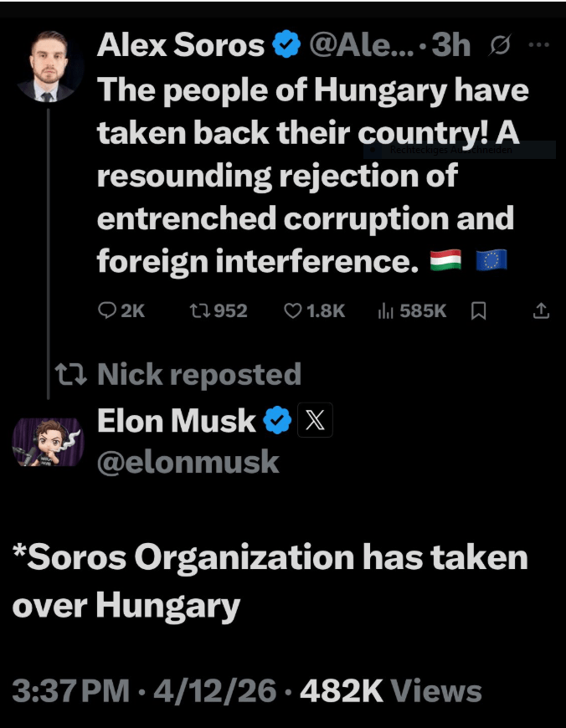
Task: Click the 3:37 PM post timestamp
Action: point(71,691)
